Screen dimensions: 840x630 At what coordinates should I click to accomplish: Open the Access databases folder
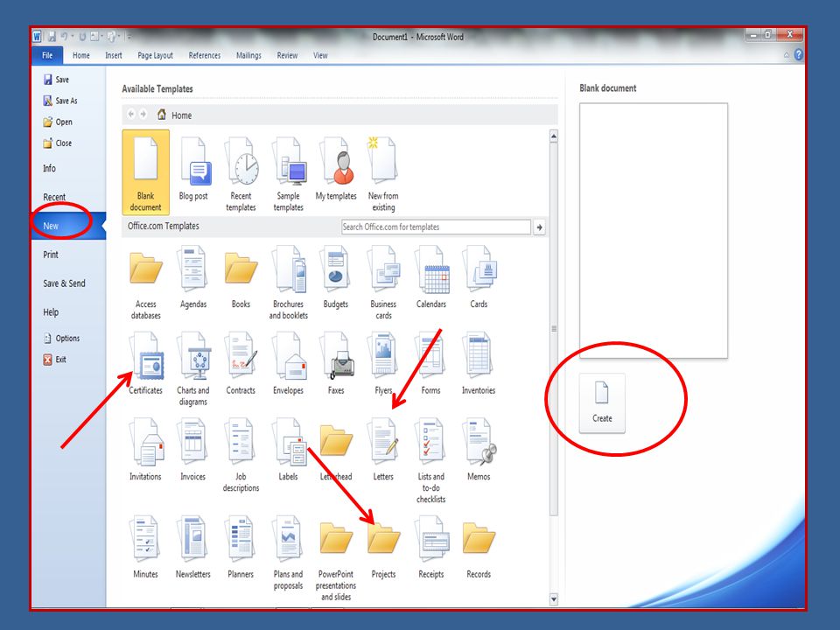(146, 283)
